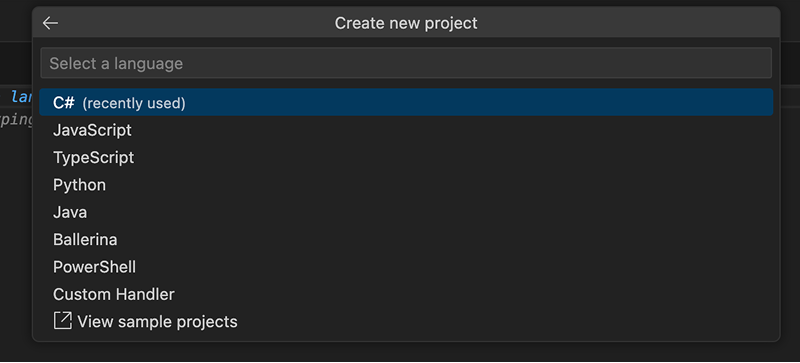Click the blue italic code text behind the dialog

pyautogui.click(x=21, y=96)
